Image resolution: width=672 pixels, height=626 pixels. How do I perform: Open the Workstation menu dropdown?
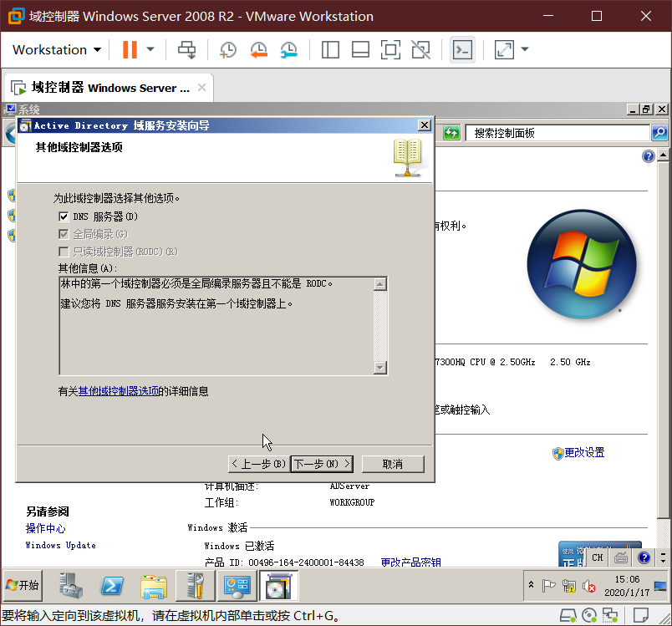[x=57, y=49]
